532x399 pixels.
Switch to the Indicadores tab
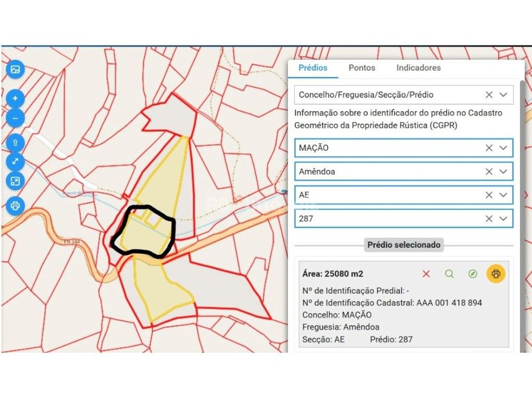coord(419,68)
